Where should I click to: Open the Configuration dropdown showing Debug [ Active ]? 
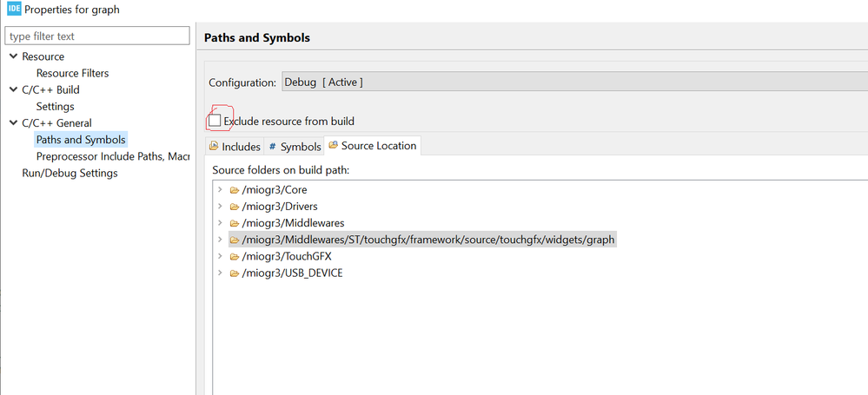[574, 82]
